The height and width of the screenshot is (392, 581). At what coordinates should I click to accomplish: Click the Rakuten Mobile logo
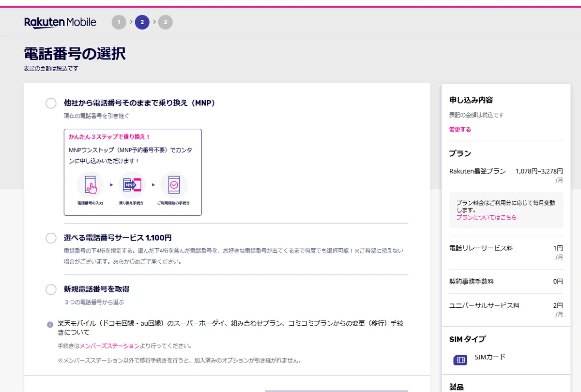[x=60, y=22]
